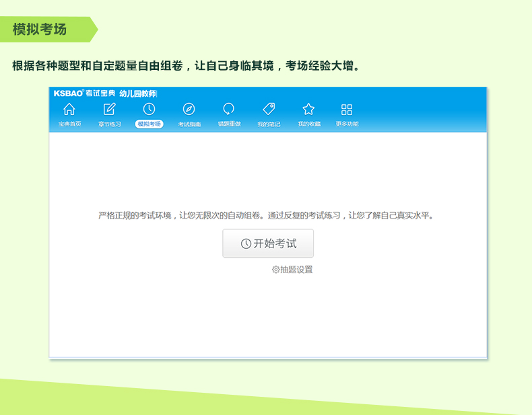Select the 章节练习 label in navigation

[x=110, y=124]
